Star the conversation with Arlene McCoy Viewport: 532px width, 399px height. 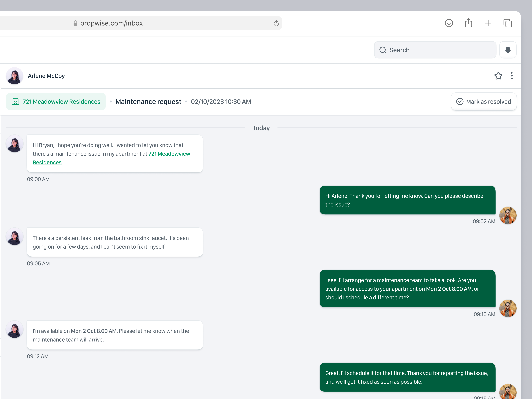pos(498,76)
